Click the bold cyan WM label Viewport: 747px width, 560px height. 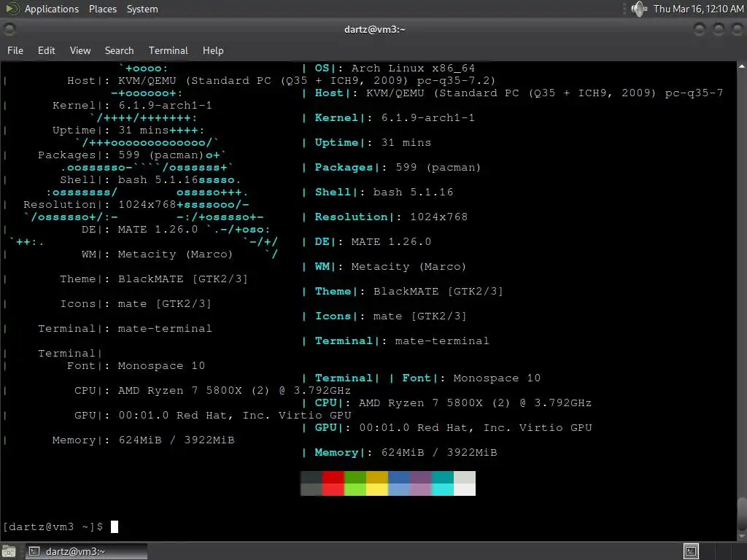[322, 266]
